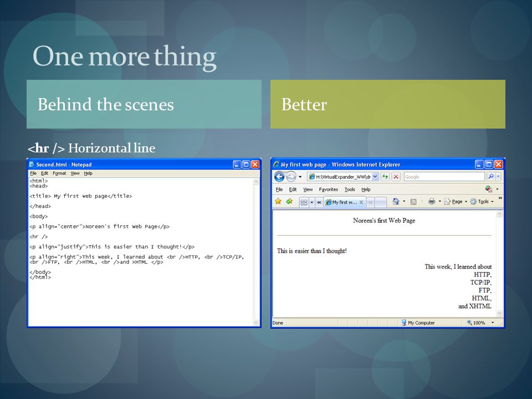Click the IE logo in browser title bar
532x399 pixels.
[276, 164]
